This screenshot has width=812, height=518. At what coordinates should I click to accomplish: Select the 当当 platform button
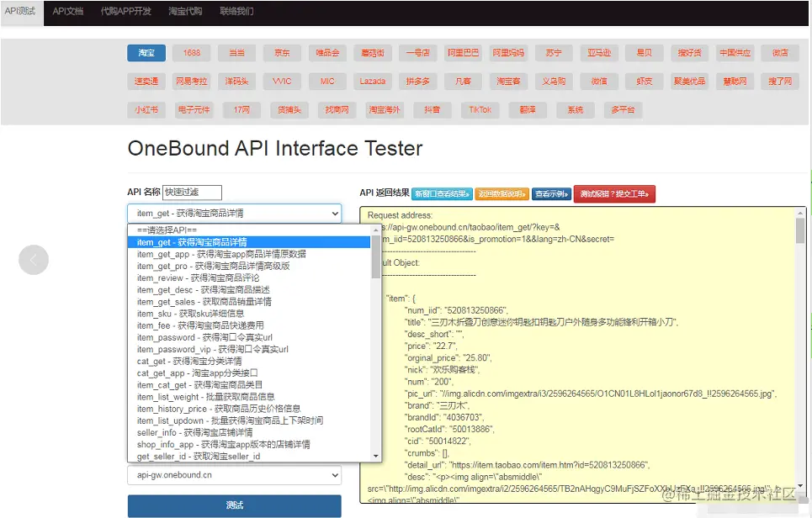236,53
